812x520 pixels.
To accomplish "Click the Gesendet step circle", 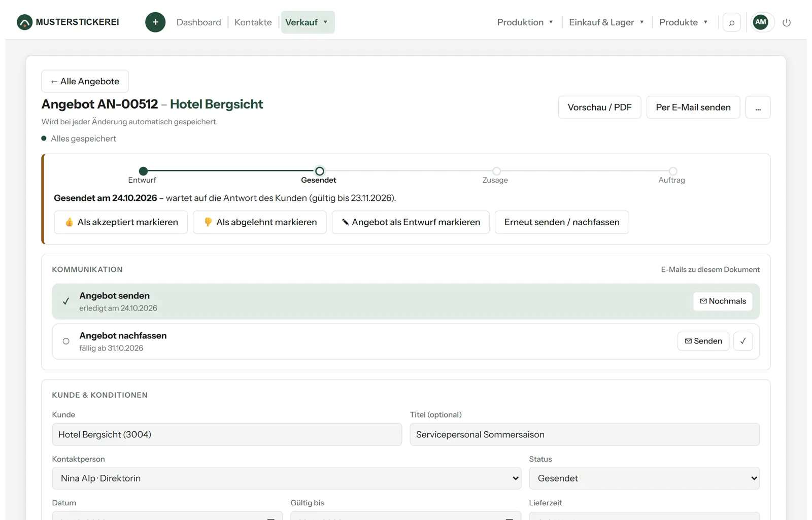I will click(x=319, y=171).
